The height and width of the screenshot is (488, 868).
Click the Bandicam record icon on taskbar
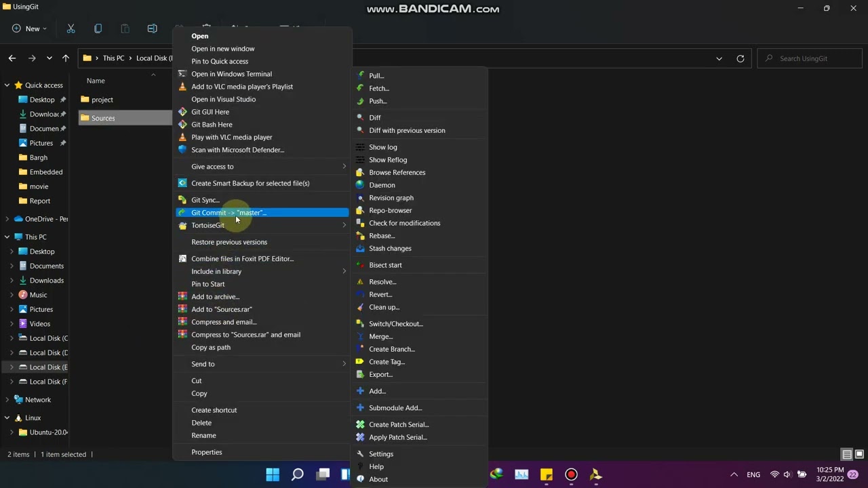point(571,474)
